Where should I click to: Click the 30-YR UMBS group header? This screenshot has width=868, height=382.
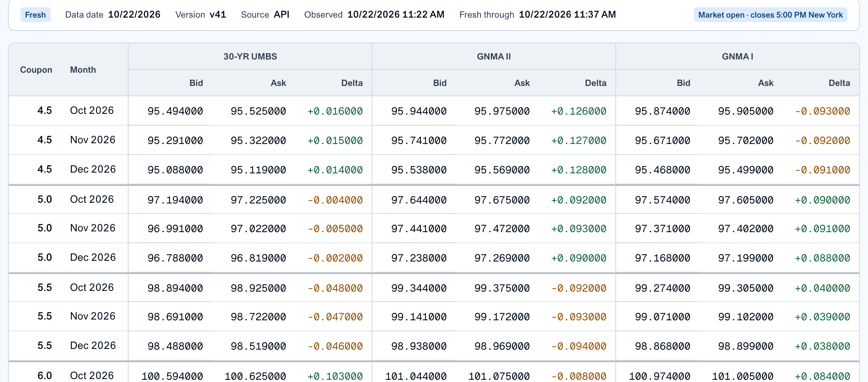click(x=250, y=57)
